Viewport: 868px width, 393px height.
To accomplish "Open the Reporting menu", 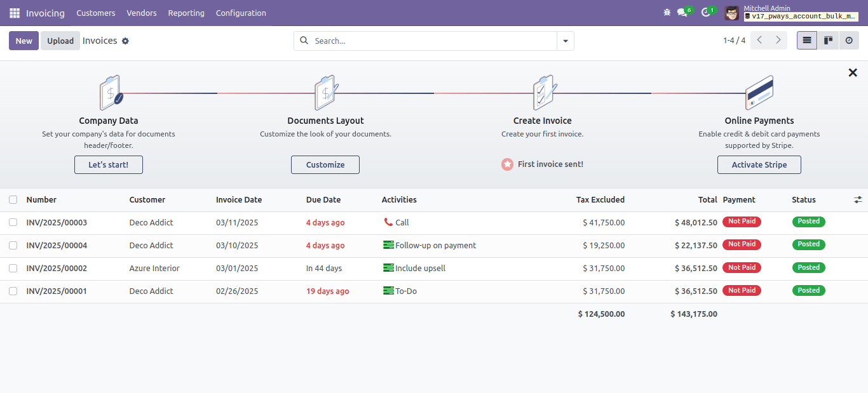I will pyautogui.click(x=186, y=13).
